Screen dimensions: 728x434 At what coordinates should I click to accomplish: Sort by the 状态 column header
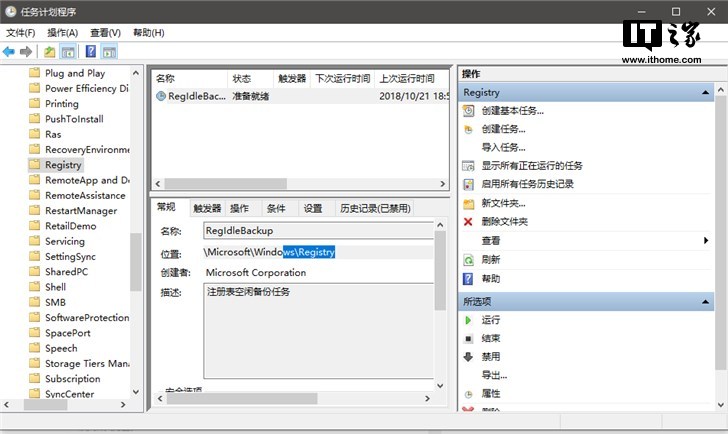pos(250,78)
